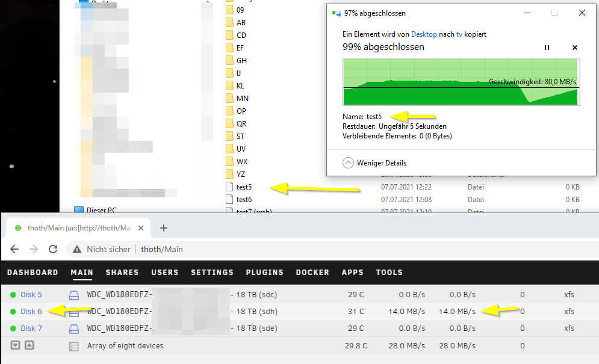The image size is (599, 364).
Task: Open folder 09 in Explorer
Action: point(235,10)
